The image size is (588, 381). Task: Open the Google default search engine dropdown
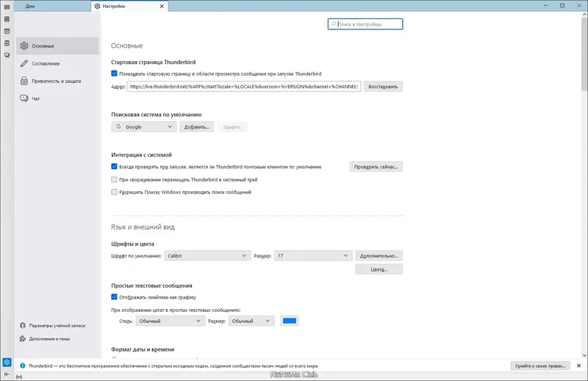(143, 127)
